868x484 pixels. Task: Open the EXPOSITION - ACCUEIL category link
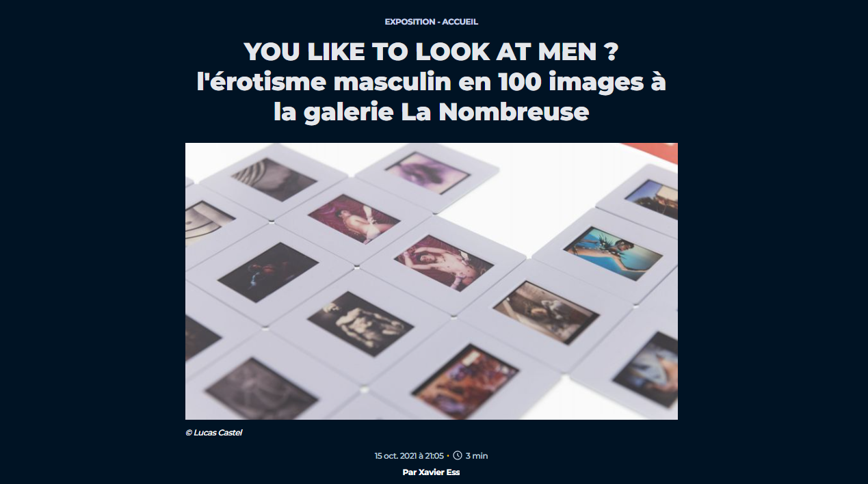tap(432, 22)
